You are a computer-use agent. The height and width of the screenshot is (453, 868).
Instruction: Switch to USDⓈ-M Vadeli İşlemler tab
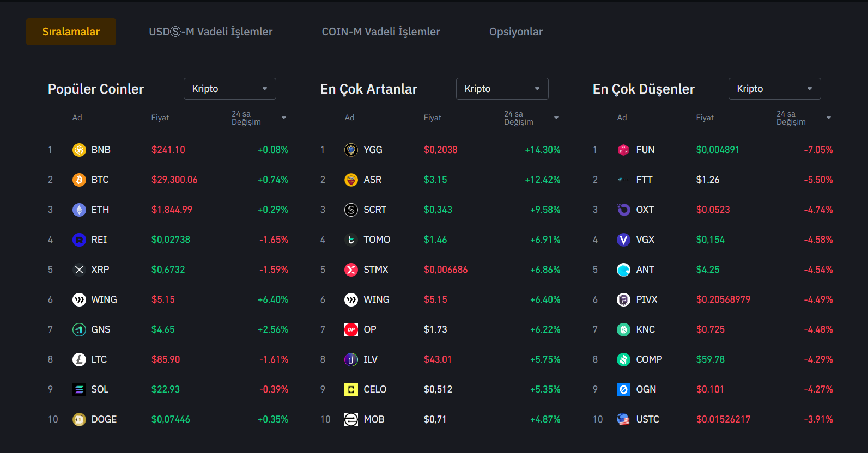coord(211,32)
